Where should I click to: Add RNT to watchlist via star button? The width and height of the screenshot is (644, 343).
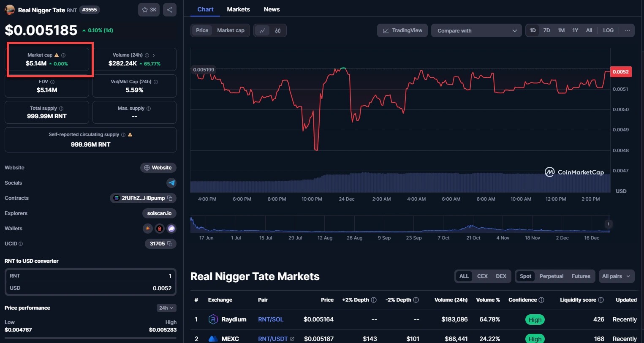pos(149,9)
